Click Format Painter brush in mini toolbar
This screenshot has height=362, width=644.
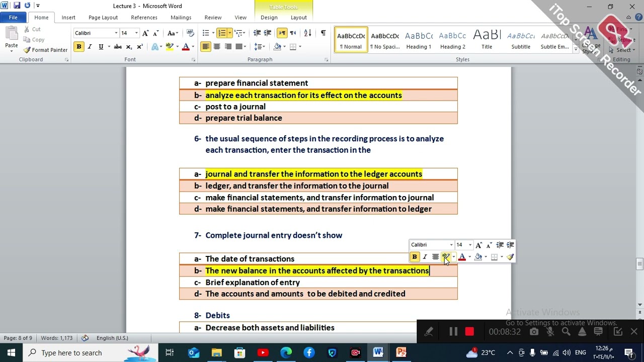click(510, 257)
